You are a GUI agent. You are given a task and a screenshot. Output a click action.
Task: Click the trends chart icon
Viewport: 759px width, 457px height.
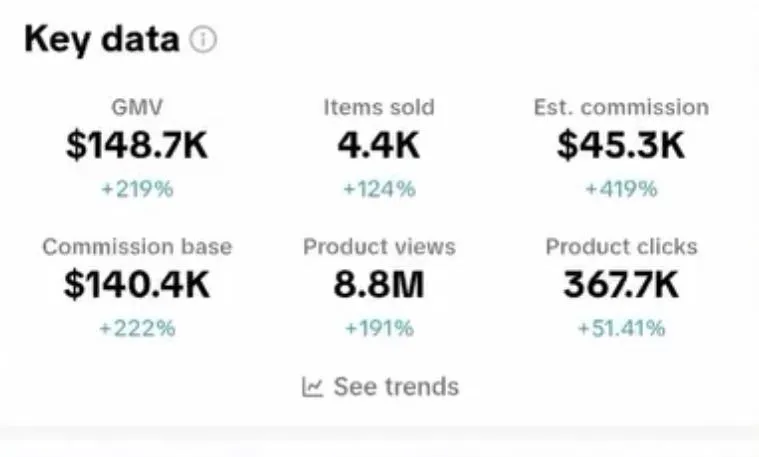click(x=312, y=387)
